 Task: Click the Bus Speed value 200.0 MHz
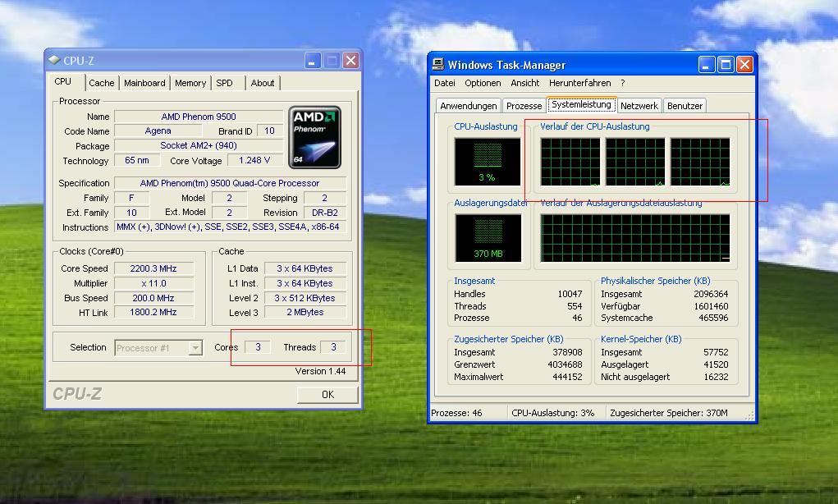153,298
